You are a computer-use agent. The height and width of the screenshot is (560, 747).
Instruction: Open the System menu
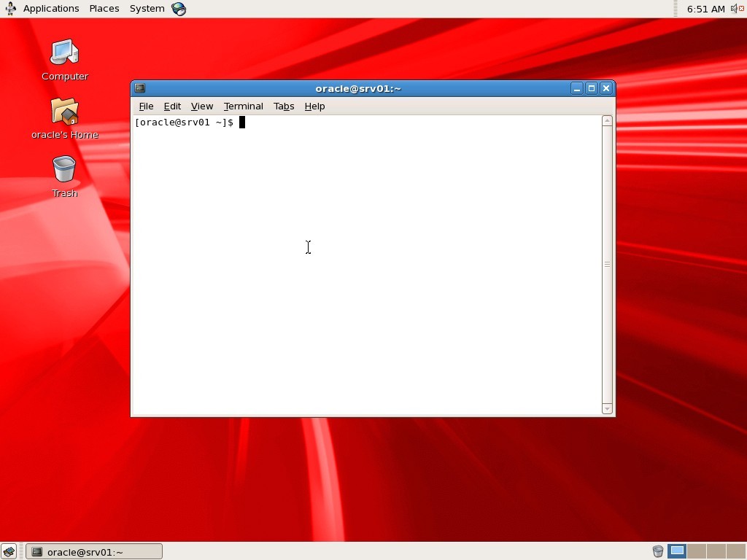[x=147, y=9]
